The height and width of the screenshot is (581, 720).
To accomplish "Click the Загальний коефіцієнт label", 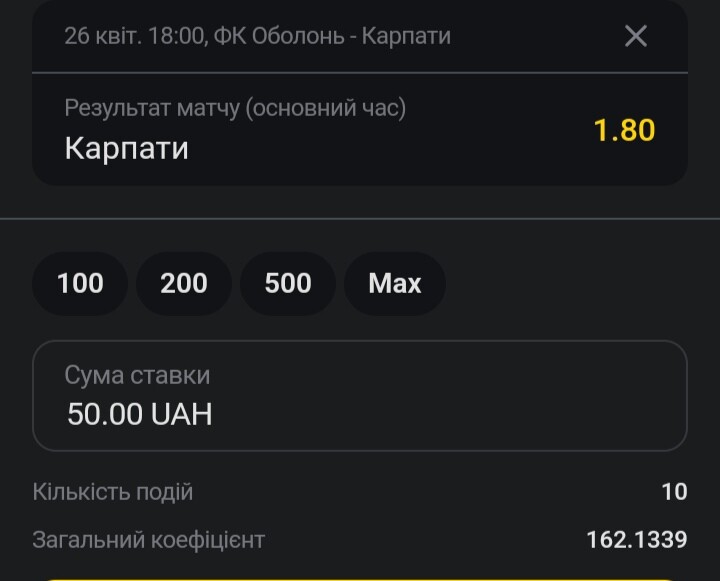I will [x=149, y=540].
